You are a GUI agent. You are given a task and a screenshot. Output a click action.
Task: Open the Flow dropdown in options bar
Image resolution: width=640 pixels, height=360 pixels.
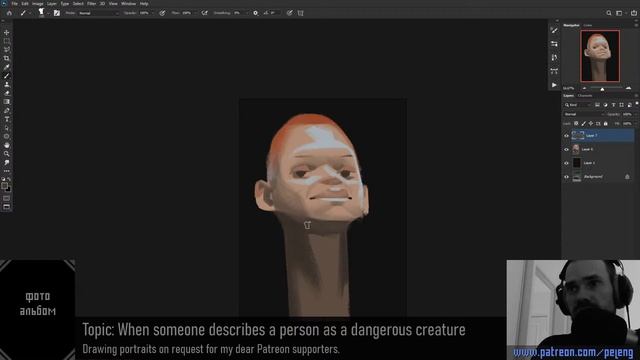tap(195, 13)
